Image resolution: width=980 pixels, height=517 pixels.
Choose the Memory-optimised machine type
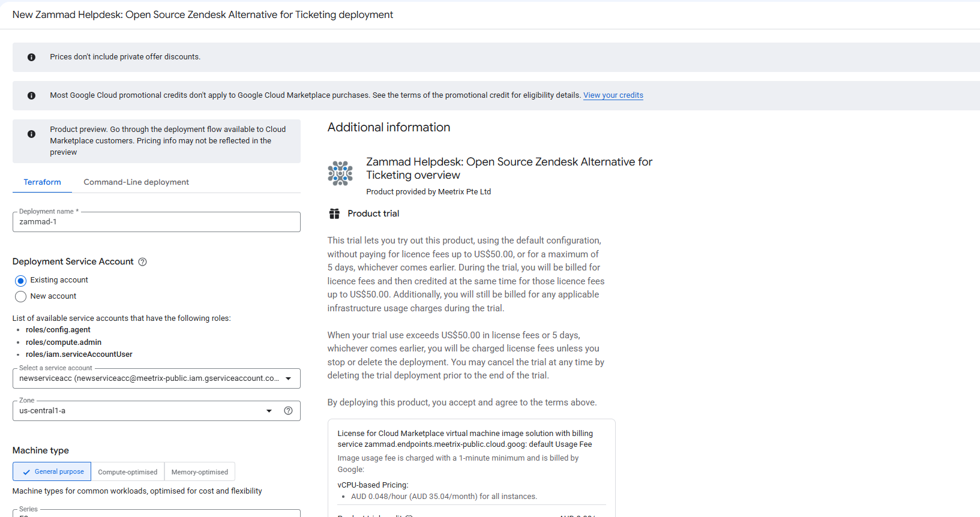[x=200, y=472]
